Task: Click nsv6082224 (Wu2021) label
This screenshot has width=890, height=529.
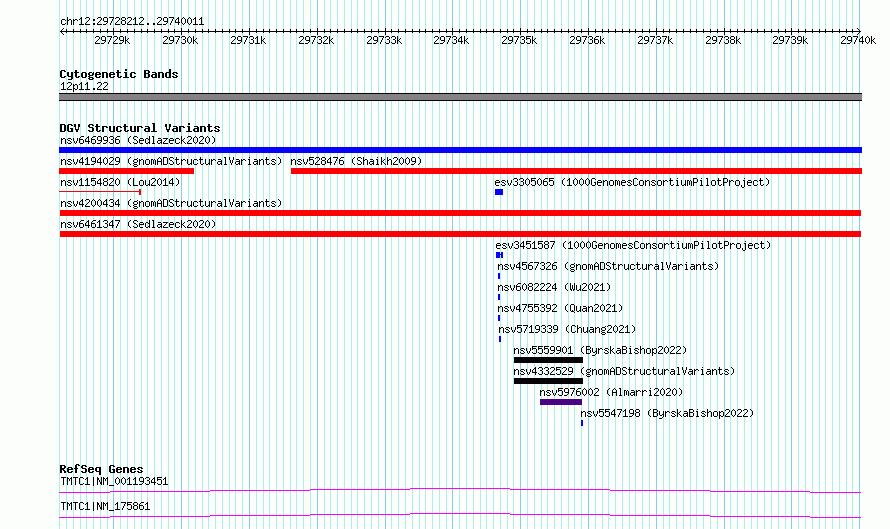Action: click(x=554, y=287)
